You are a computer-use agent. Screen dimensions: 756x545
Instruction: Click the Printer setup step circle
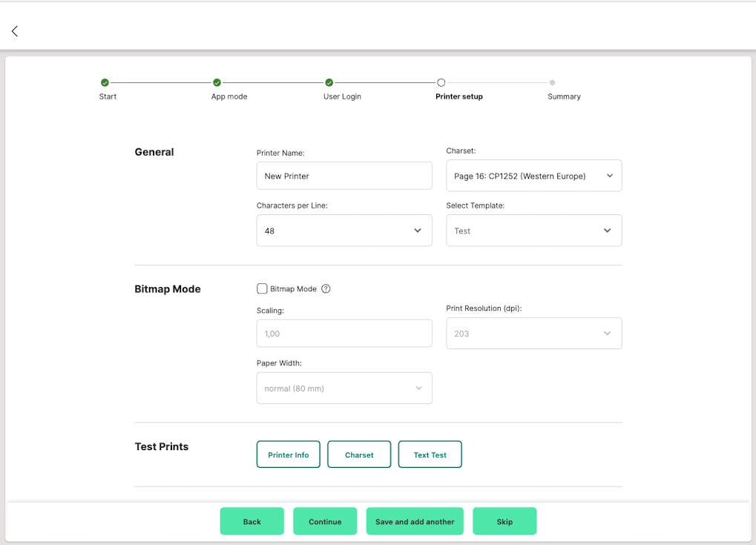click(441, 83)
